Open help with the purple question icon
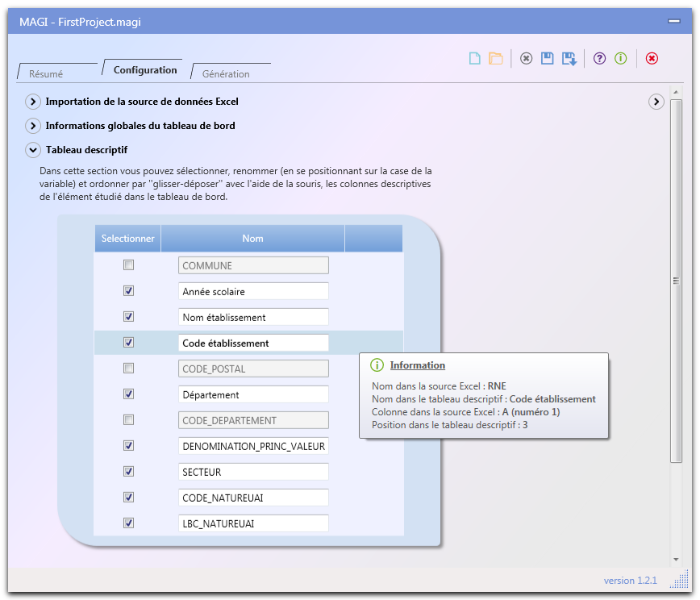Screen dimensions: 700x600 (599, 58)
